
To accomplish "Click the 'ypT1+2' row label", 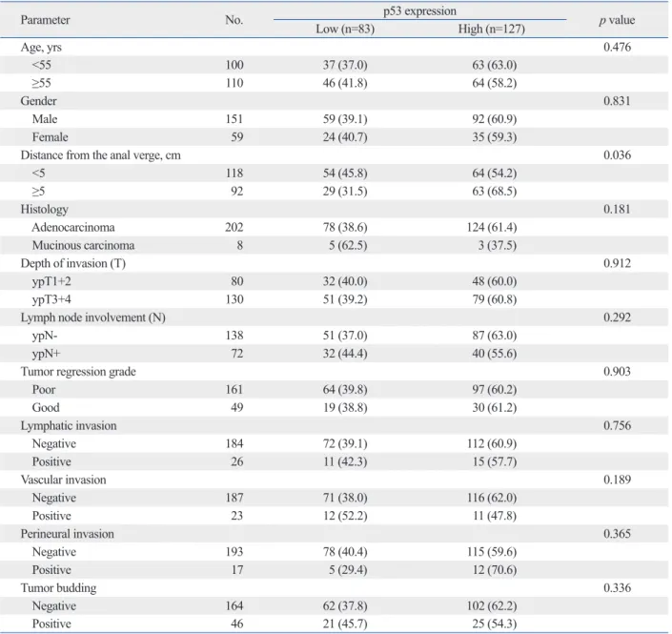I will (51, 281).
